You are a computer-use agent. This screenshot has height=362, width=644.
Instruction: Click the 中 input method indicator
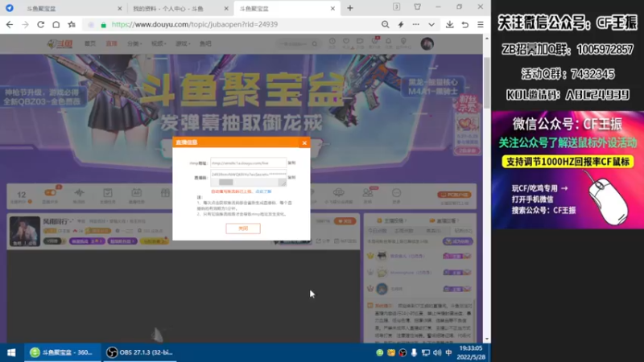point(448,352)
